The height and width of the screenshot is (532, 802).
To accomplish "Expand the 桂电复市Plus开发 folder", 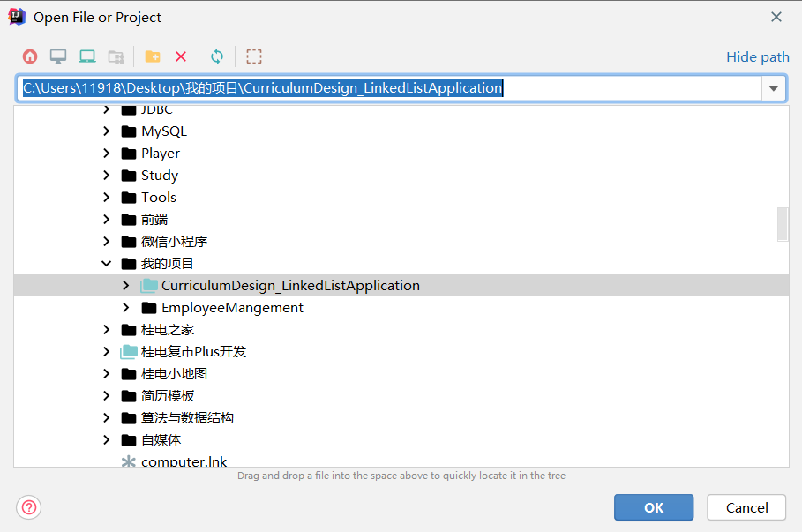I will [x=107, y=351].
